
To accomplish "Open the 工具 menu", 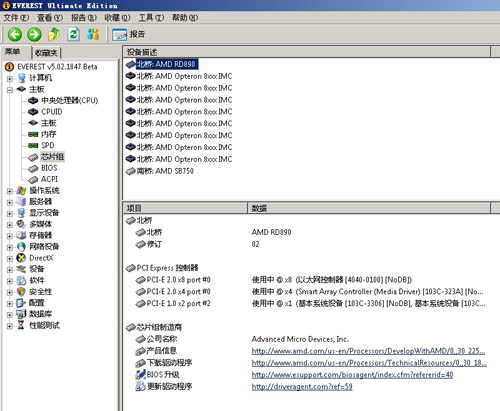I will pyautogui.click(x=151, y=18).
